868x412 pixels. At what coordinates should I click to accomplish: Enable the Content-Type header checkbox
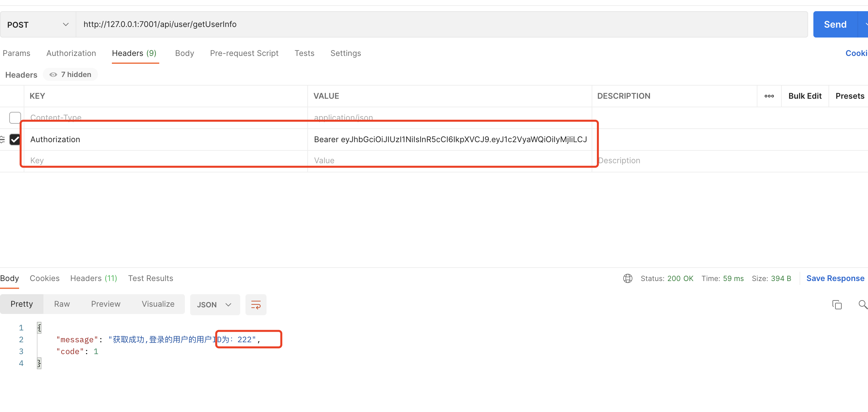[15, 117]
